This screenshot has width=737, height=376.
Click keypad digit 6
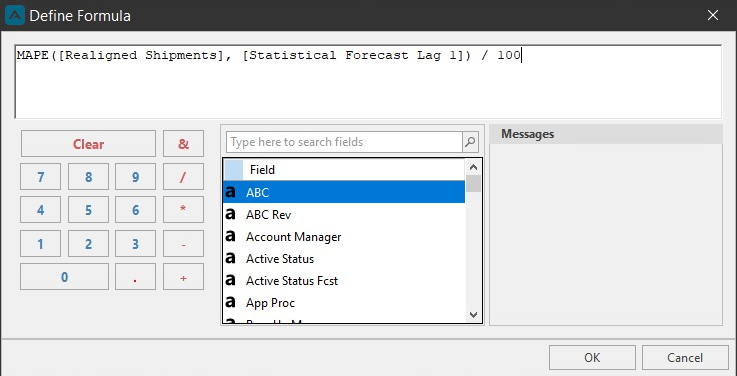[x=135, y=210]
